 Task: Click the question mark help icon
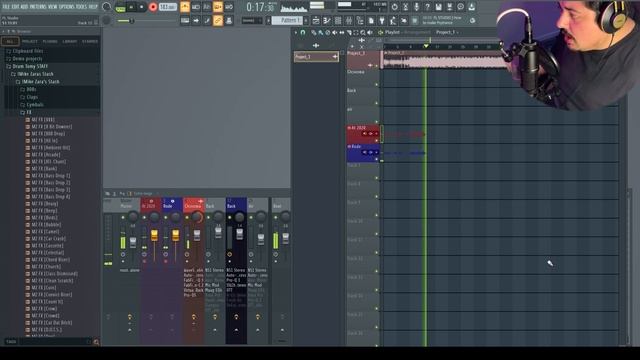(427, 7)
